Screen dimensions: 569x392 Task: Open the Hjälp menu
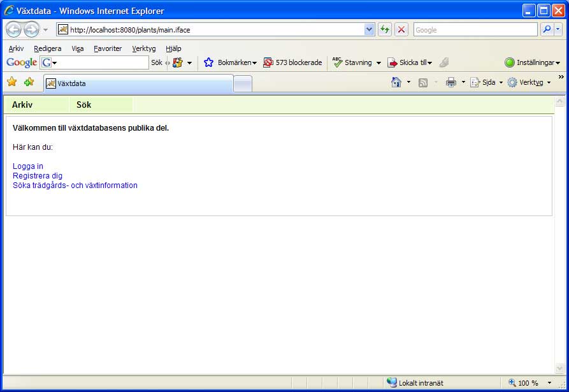point(173,48)
